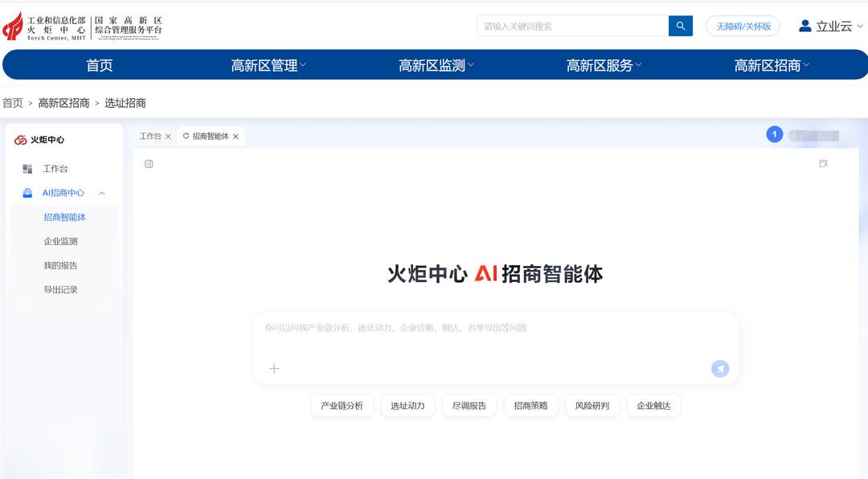
Task: Close the 工作台 tab
Action: (168, 136)
